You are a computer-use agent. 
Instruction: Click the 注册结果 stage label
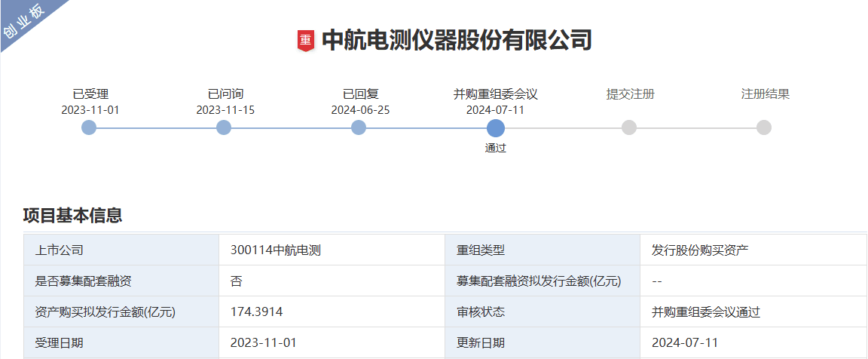pyautogui.click(x=765, y=94)
